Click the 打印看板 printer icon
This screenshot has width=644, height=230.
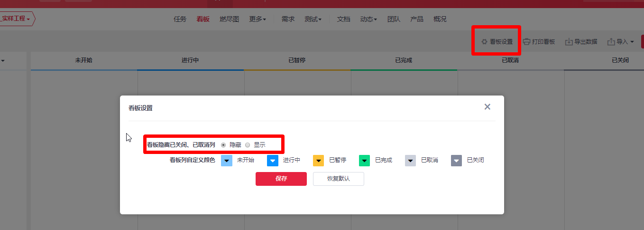[x=526, y=42]
